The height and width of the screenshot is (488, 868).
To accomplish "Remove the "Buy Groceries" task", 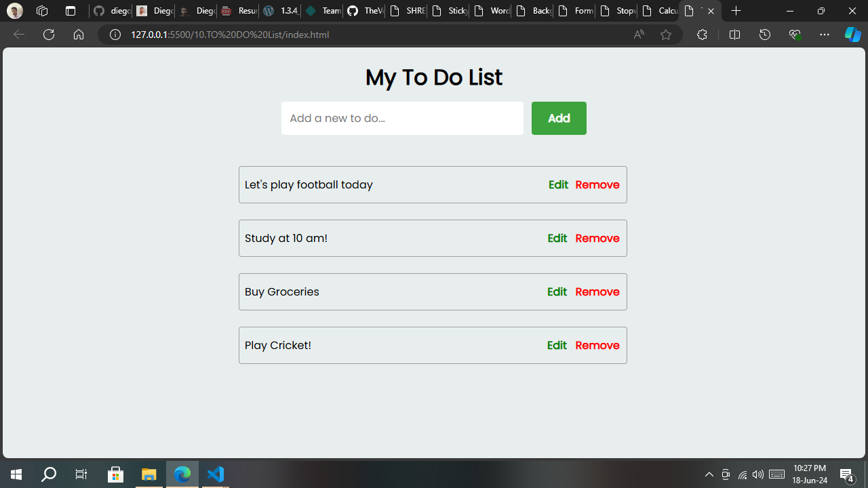I will (x=597, y=292).
